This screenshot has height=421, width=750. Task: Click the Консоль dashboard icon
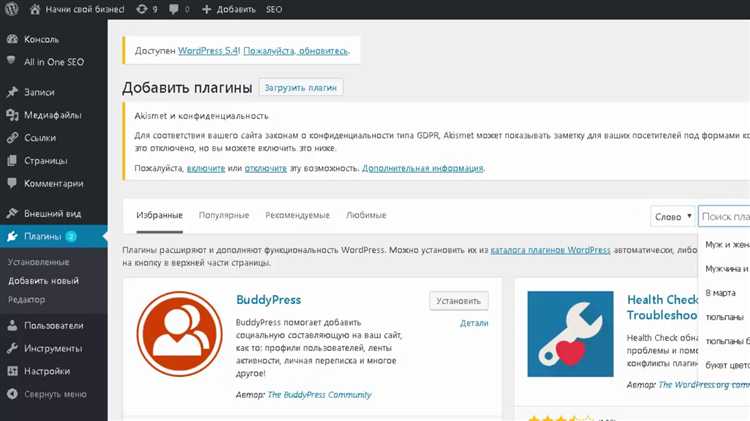click(12, 39)
